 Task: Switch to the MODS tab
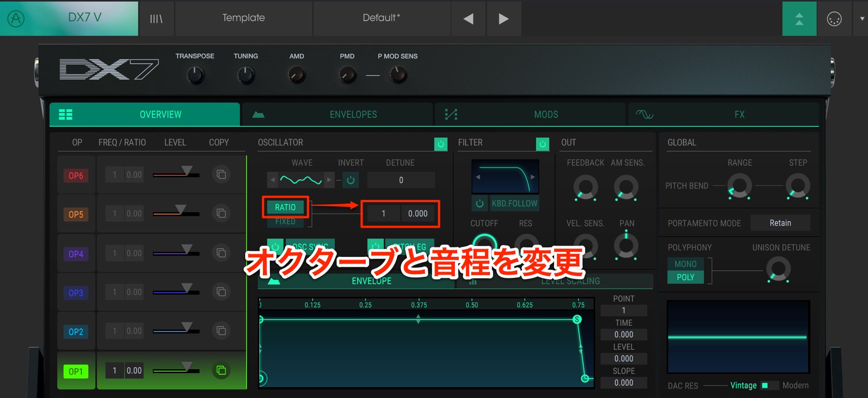point(530,114)
